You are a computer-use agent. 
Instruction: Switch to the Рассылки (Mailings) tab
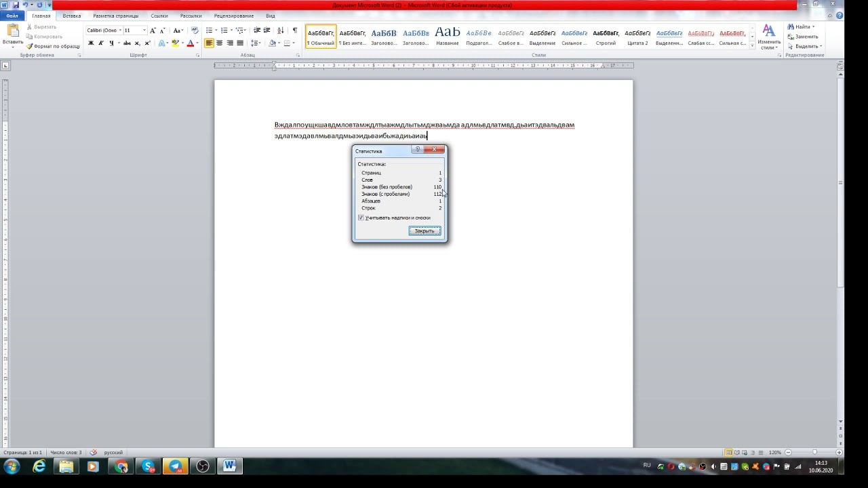pyautogui.click(x=191, y=16)
